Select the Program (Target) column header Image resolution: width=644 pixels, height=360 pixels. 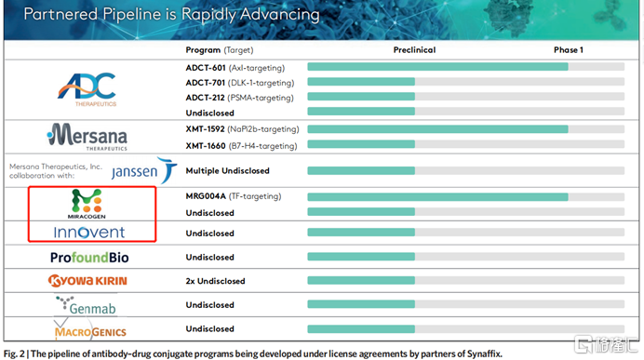pyautogui.click(x=220, y=50)
